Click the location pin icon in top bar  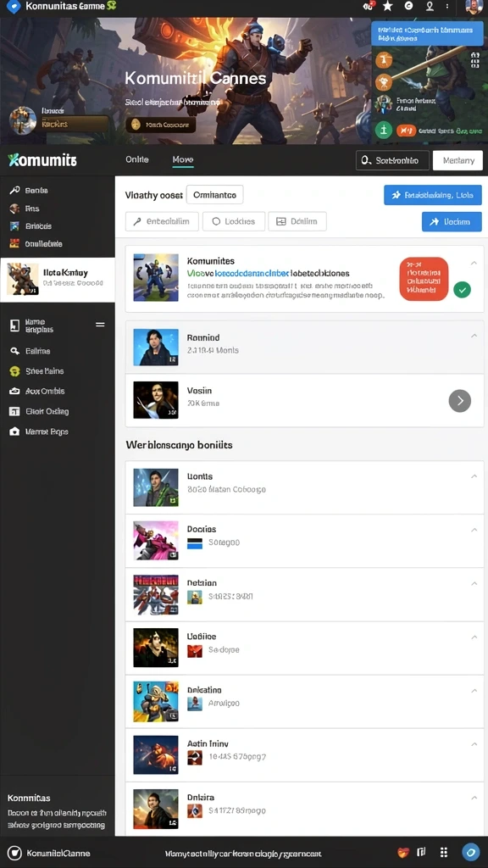point(430,7)
